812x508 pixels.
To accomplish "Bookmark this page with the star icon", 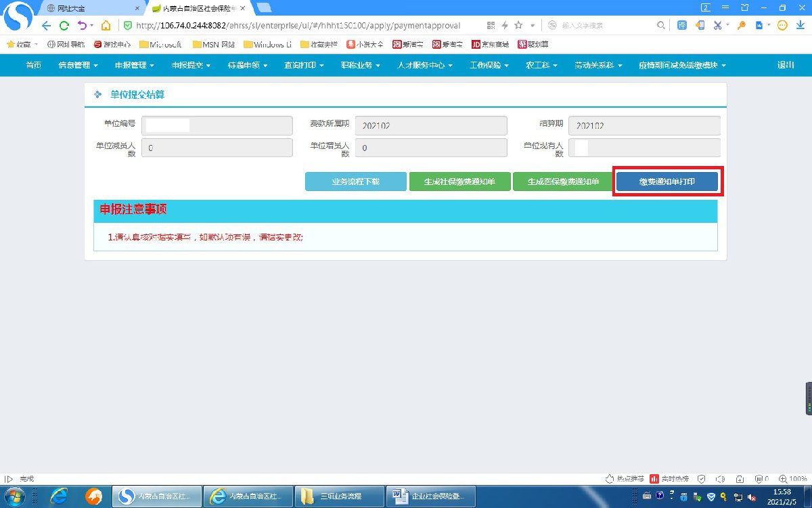I will (518, 25).
